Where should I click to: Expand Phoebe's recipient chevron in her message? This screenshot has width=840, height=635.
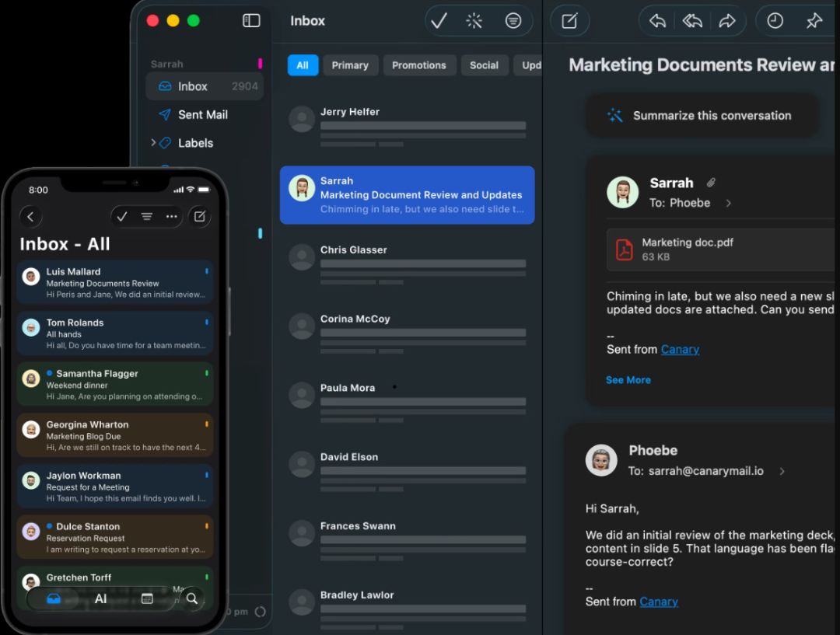point(782,470)
